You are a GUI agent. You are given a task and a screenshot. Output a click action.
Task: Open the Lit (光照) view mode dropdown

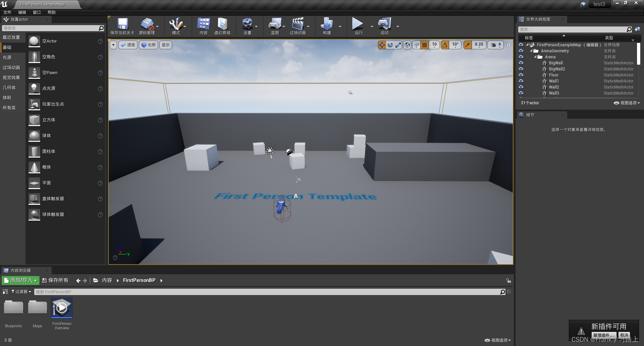(148, 45)
